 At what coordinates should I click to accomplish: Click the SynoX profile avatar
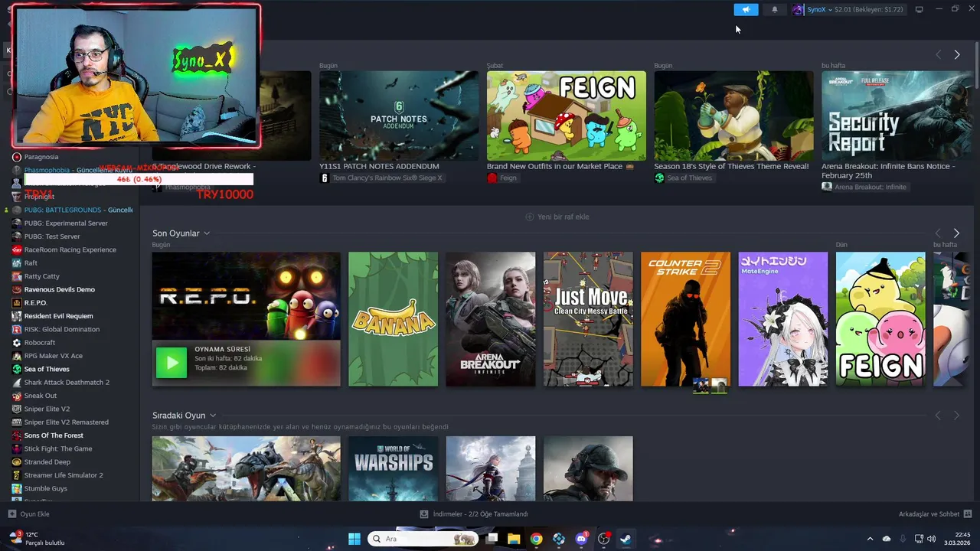pyautogui.click(x=798, y=9)
